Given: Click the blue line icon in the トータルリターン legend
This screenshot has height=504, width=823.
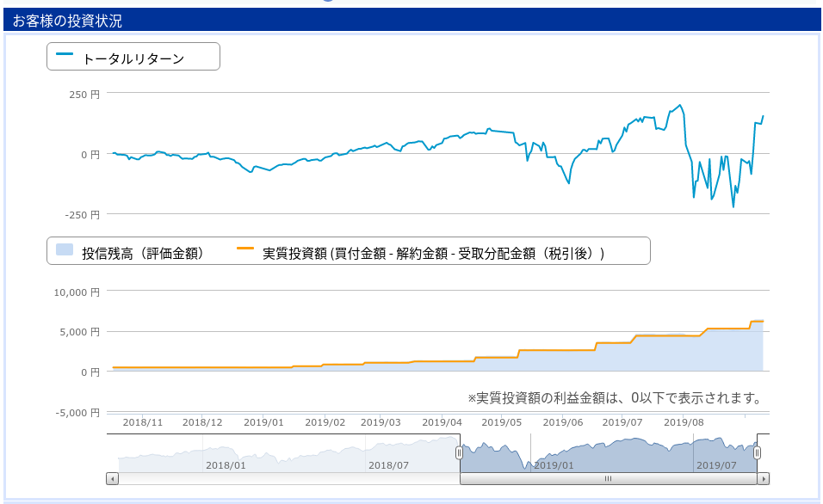Looking at the screenshot, I should click(65, 53).
